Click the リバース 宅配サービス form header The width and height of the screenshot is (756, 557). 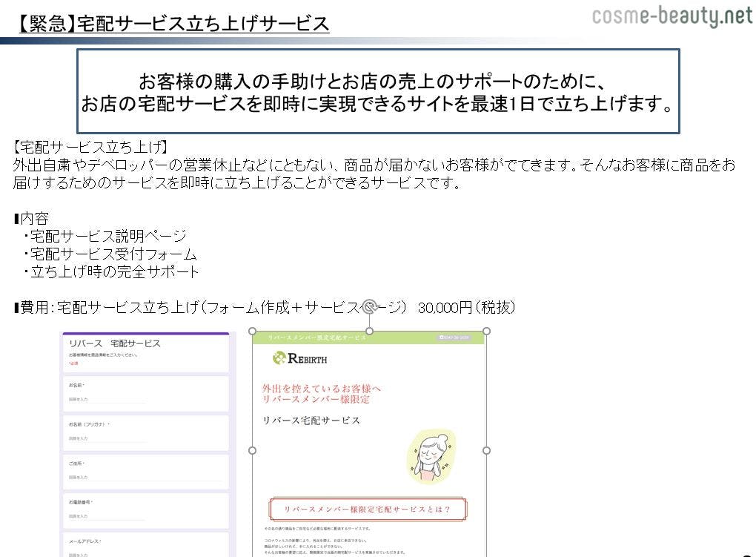point(115,343)
